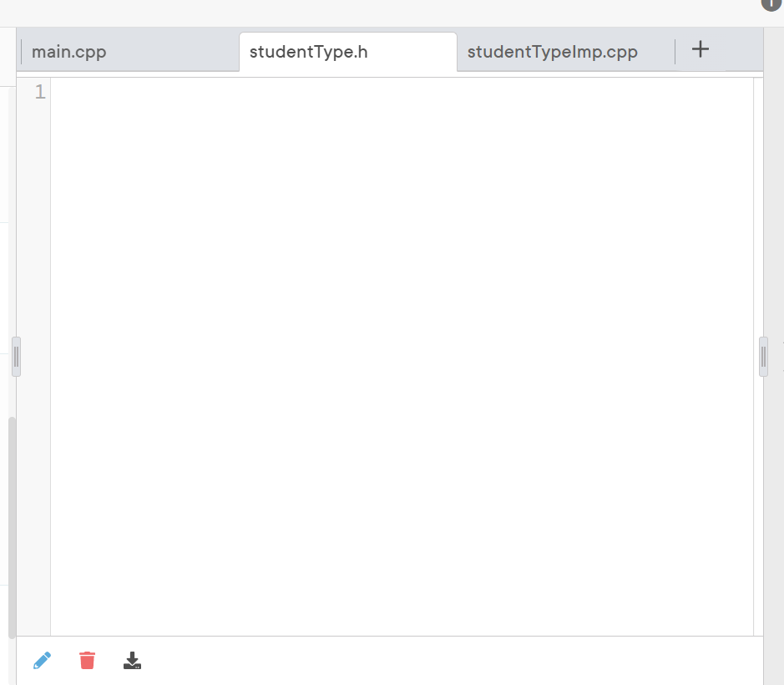
Task: Click line number 1 in the gutter
Action: pos(39,92)
